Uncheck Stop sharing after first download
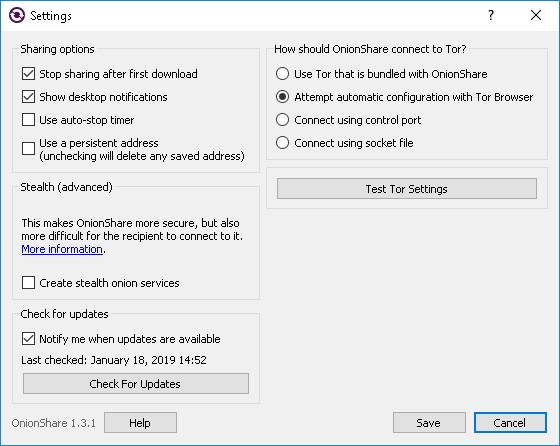 click(x=28, y=74)
